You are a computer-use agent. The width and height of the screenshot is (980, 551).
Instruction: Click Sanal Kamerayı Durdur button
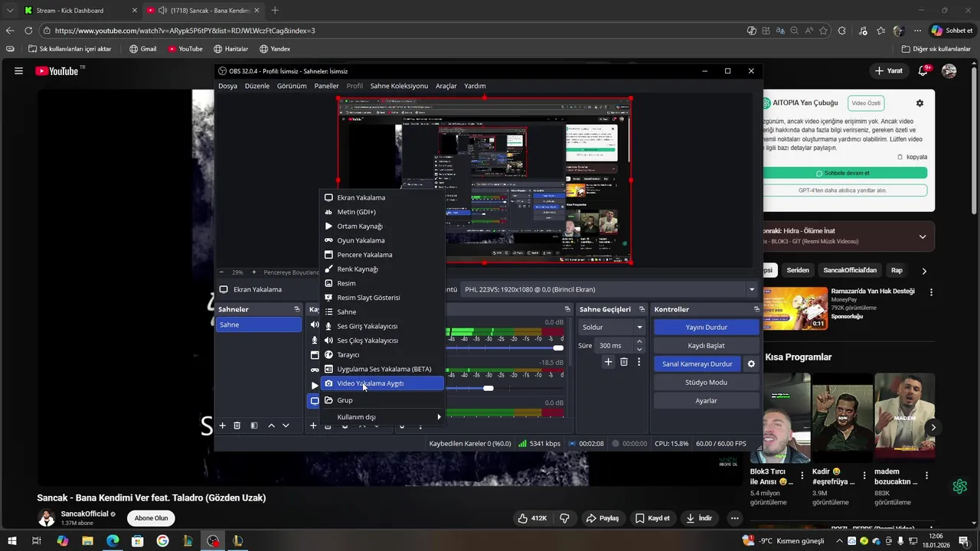697,364
